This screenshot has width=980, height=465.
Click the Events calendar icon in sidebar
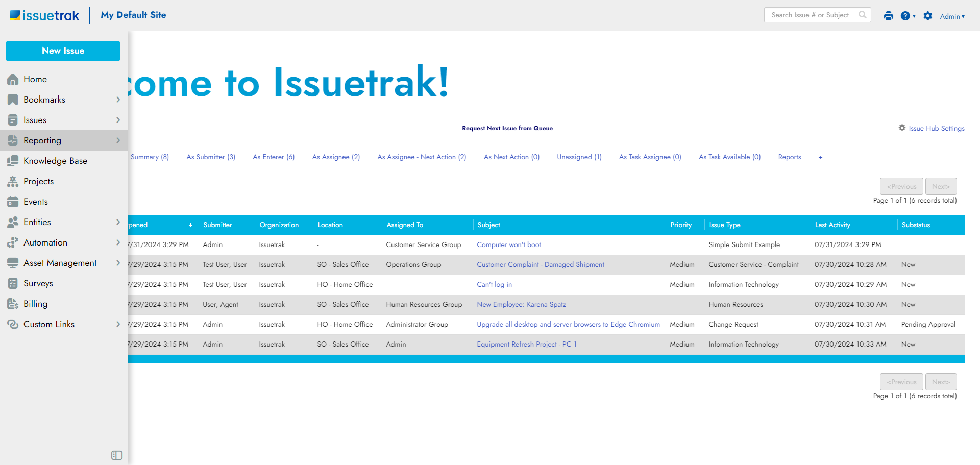coord(13,202)
